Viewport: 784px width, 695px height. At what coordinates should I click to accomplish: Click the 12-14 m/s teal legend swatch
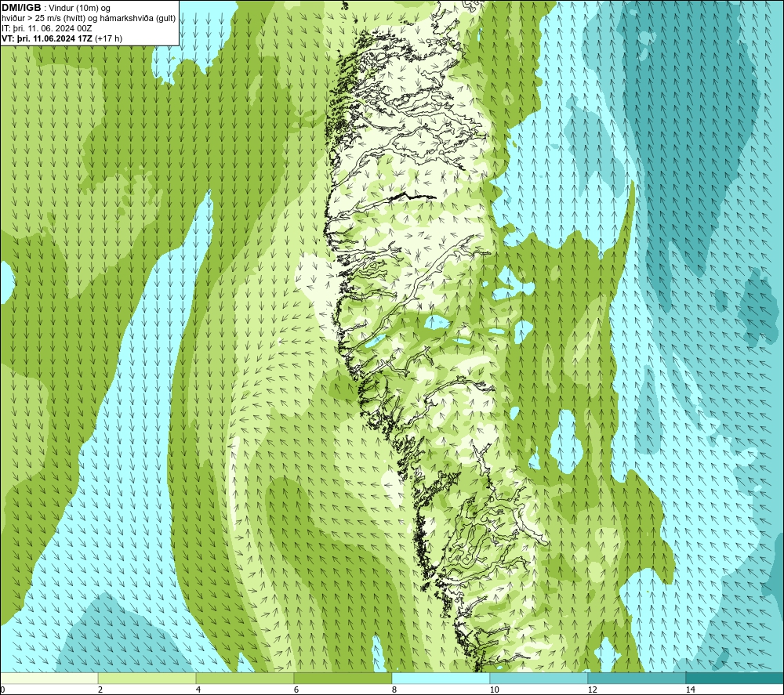(x=637, y=678)
